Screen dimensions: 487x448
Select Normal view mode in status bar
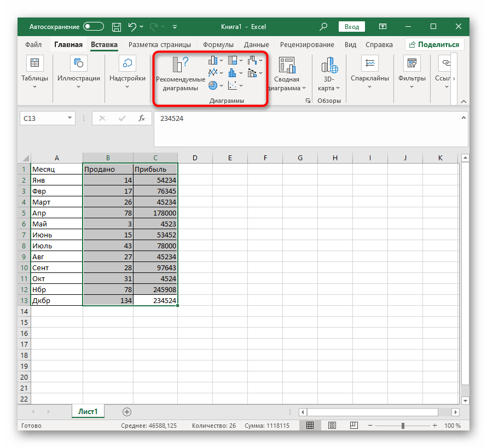pyautogui.click(x=310, y=426)
